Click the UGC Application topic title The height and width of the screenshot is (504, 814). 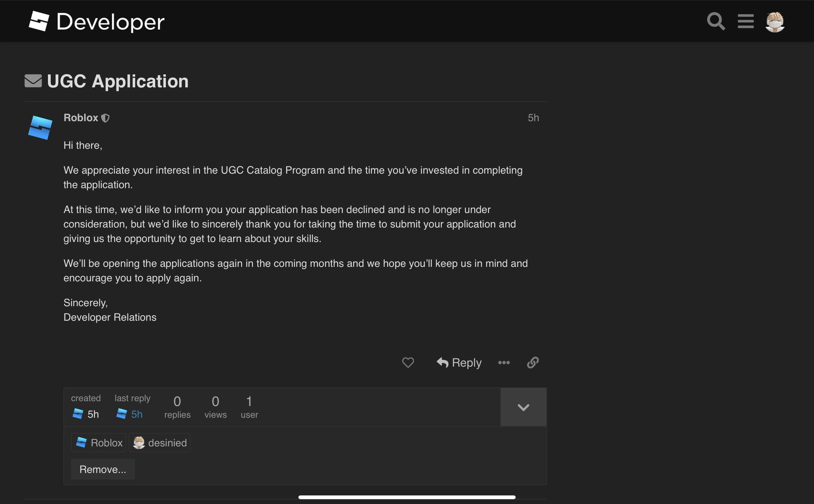point(118,81)
